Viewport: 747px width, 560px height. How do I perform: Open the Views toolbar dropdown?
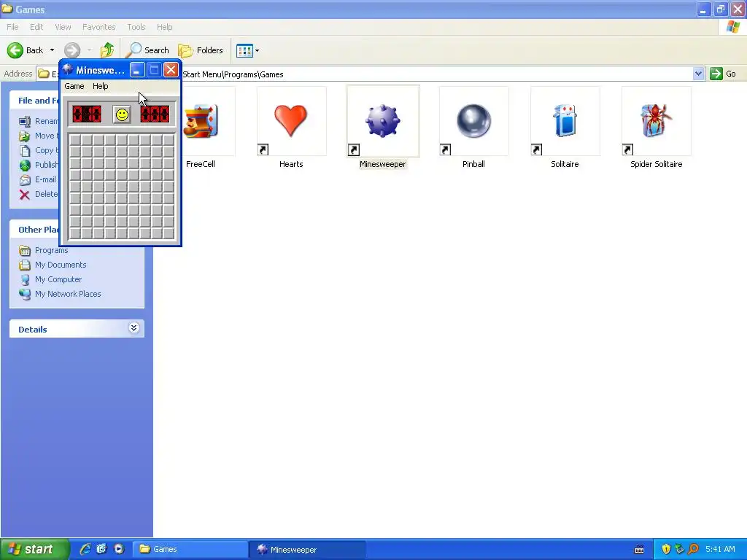pyautogui.click(x=248, y=50)
